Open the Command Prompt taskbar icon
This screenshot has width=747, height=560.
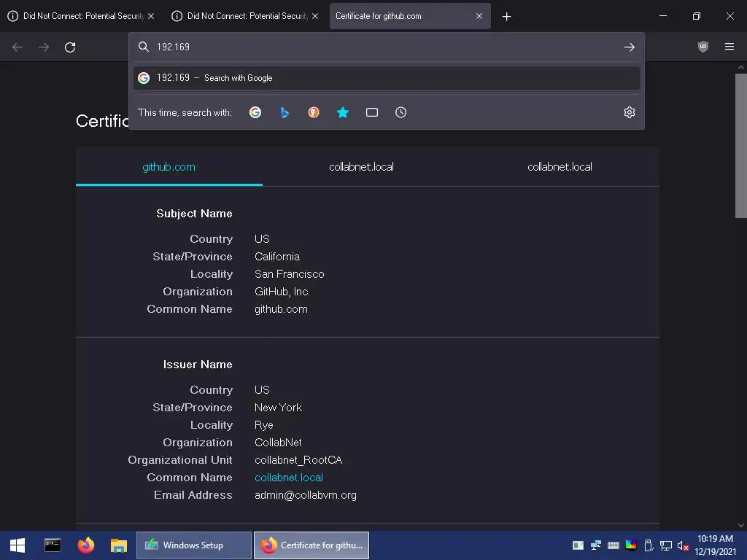click(x=53, y=545)
